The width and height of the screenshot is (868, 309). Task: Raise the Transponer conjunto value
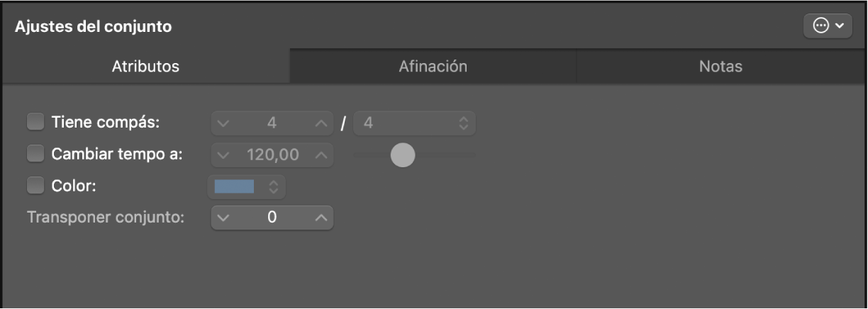[x=321, y=218]
